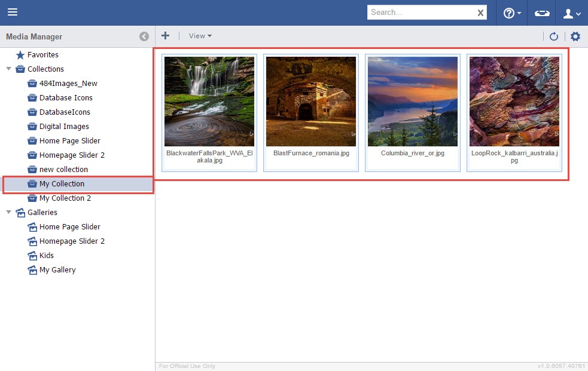Click the link icon in header

tap(542, 13)
